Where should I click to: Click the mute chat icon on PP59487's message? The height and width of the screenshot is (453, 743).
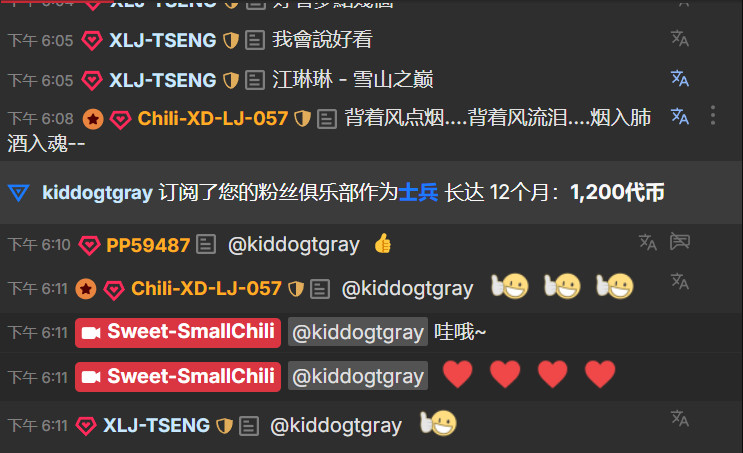point(680,241)
